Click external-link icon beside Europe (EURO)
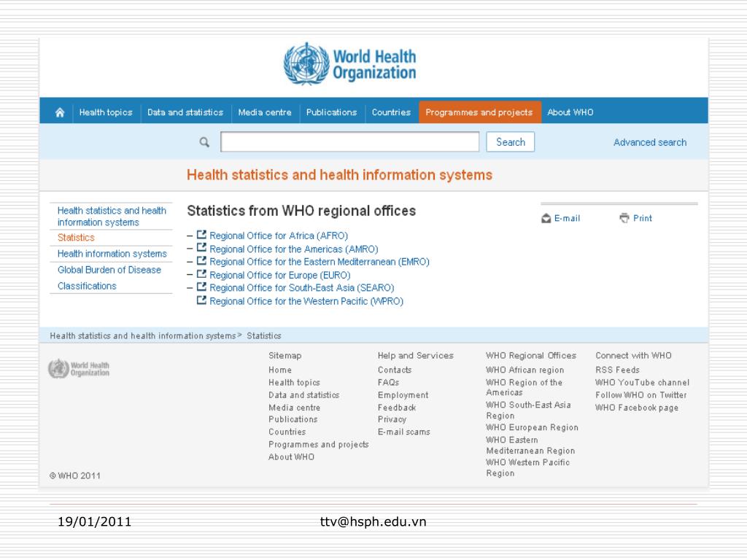This screenshot has height=560, width=747. (x=201, y=274)
